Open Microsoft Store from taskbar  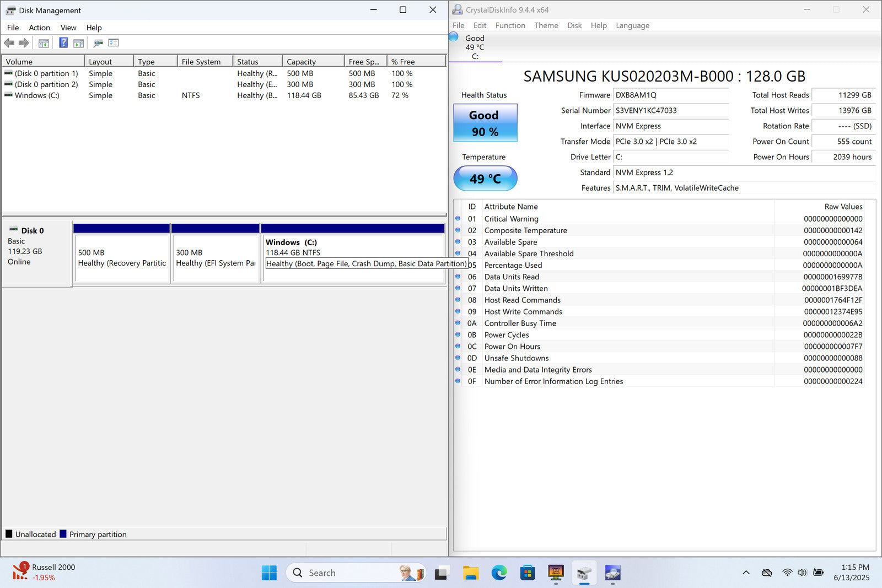(528, 573)
